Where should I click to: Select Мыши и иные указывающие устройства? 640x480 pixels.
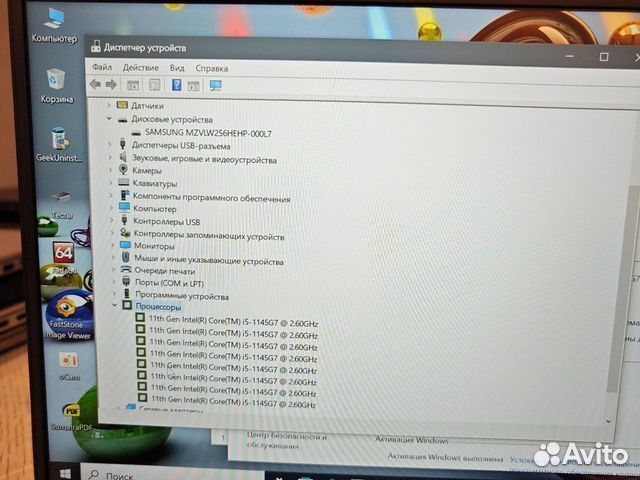click(x=209, y=260)
